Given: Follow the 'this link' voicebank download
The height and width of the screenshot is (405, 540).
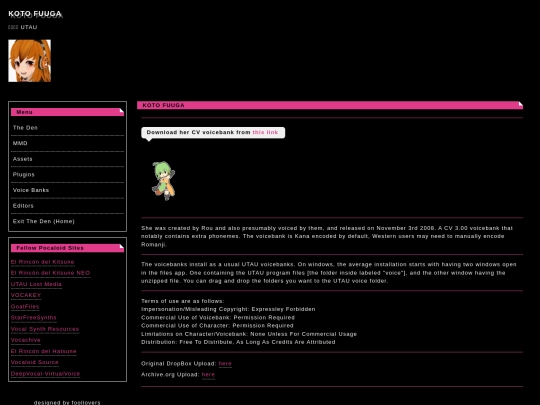Looking at the screenshot, I should click(265, 132).
